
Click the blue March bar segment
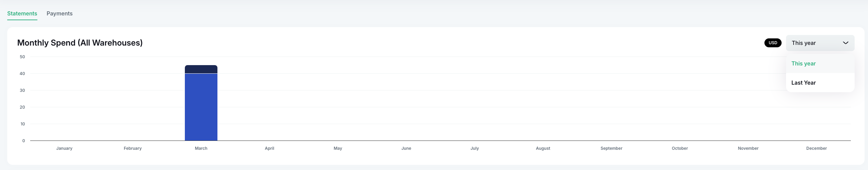point(201,107)
